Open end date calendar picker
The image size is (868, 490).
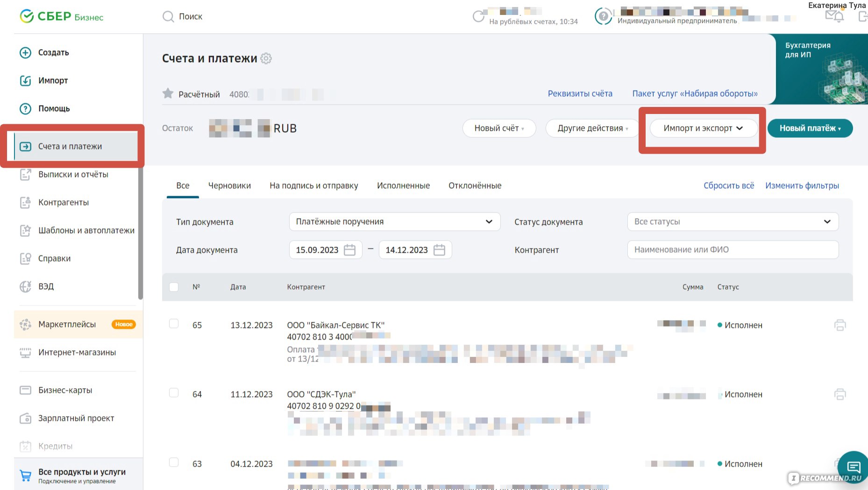[439, 250]
